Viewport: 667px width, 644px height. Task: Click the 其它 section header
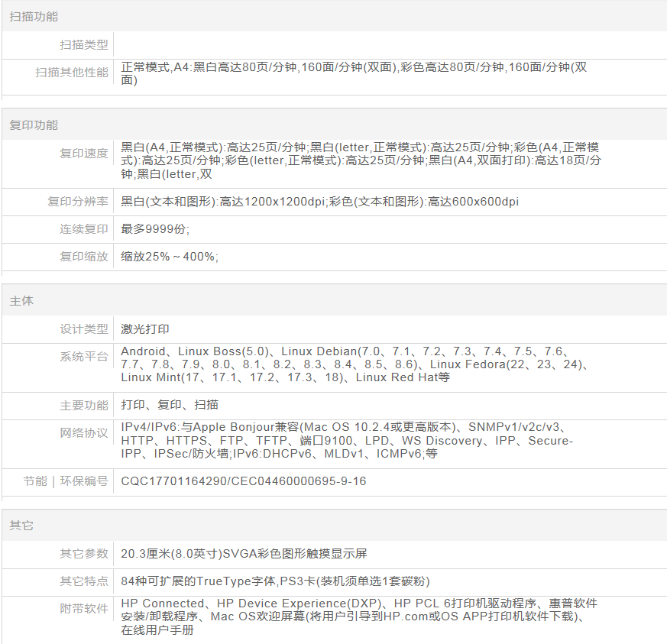click(21, 526)
